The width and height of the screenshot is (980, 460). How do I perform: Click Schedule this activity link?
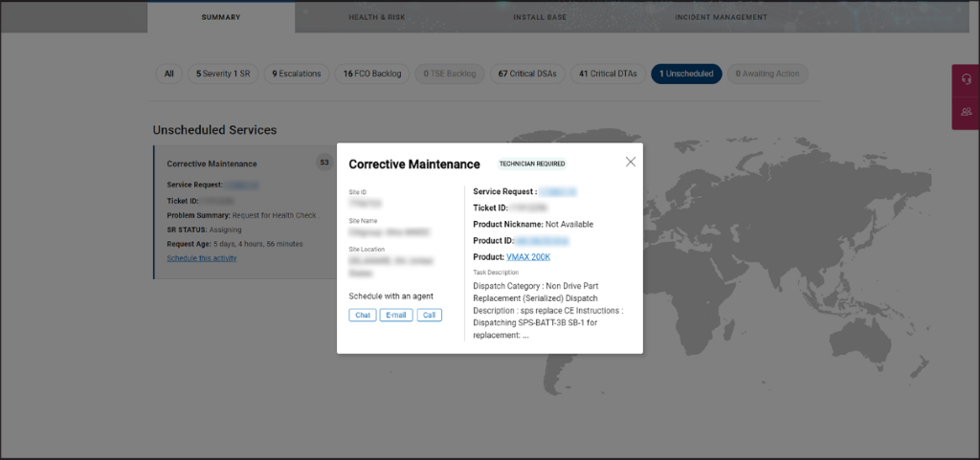coord(201,258)
